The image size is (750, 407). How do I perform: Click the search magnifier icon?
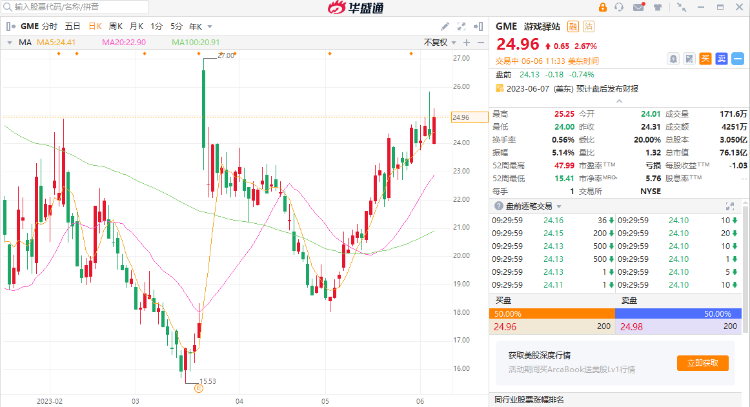click(x=7, y=7)
